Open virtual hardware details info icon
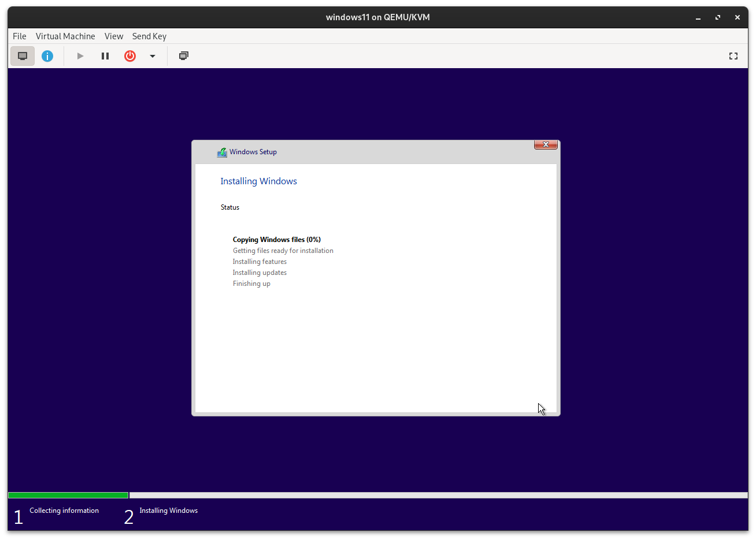756x540 pixels. point(47,56)
